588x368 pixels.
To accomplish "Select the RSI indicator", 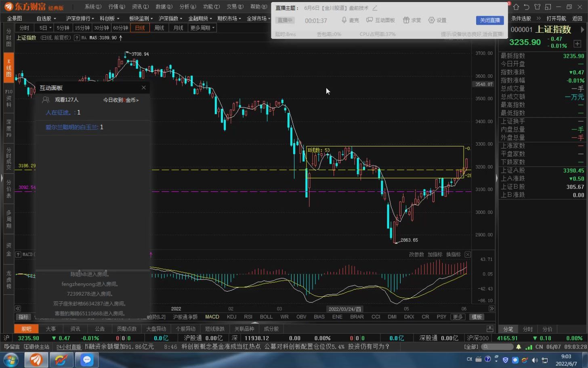I will [x=248, y=317].
